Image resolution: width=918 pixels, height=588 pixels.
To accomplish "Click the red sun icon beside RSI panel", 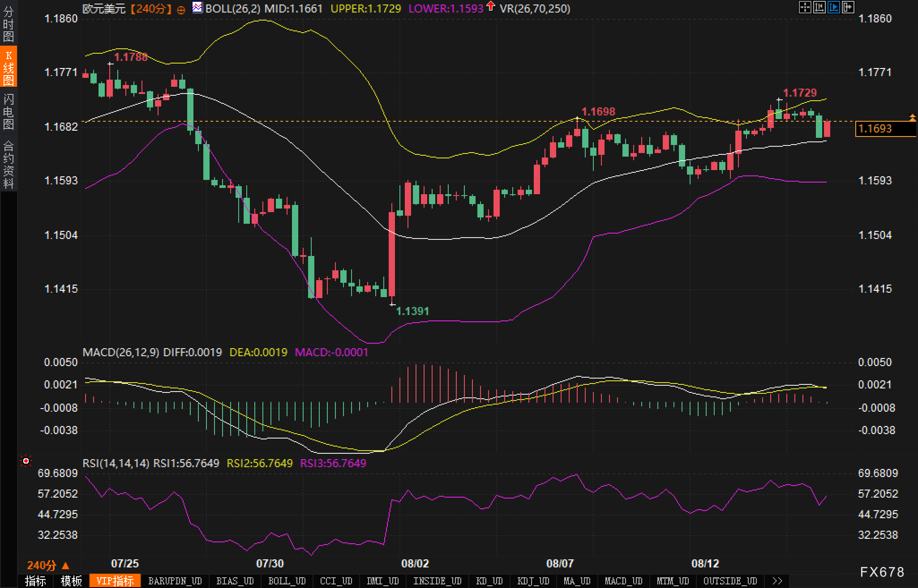I will point(26,461).
